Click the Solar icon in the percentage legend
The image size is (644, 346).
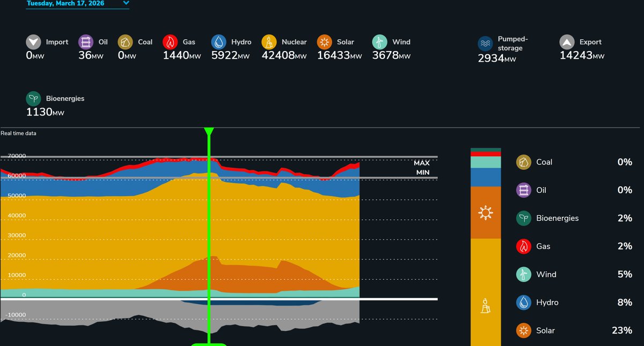click(524, 330)
